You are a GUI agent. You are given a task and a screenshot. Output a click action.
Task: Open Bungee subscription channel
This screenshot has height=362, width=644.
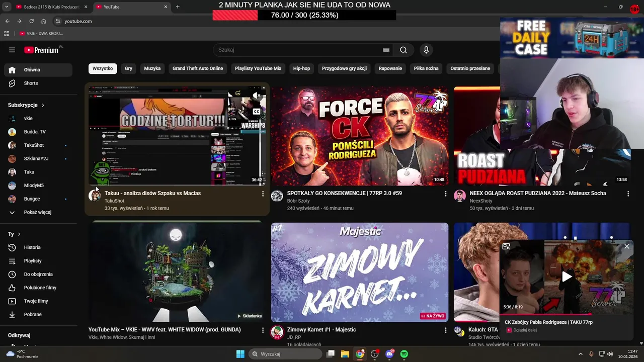(38, 199)
